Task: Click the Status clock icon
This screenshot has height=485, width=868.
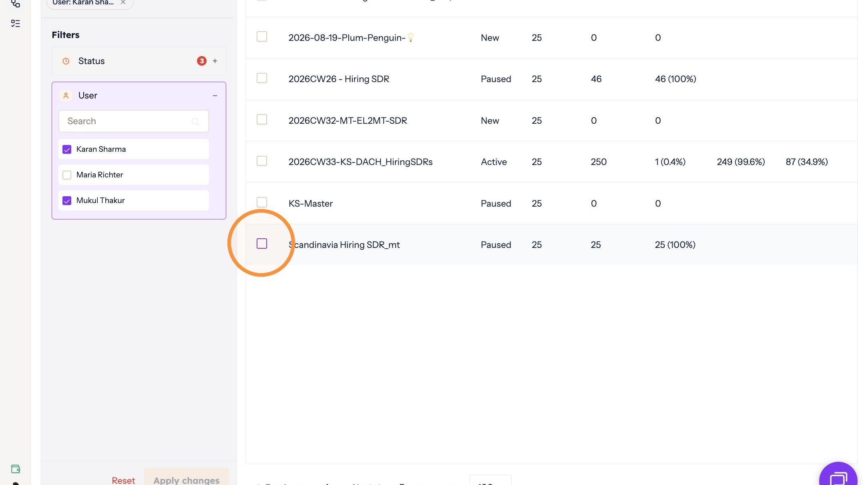Action: coord(66,61)
